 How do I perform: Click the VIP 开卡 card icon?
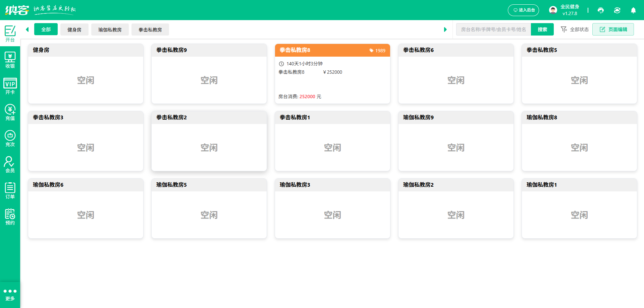pos(10,86)
